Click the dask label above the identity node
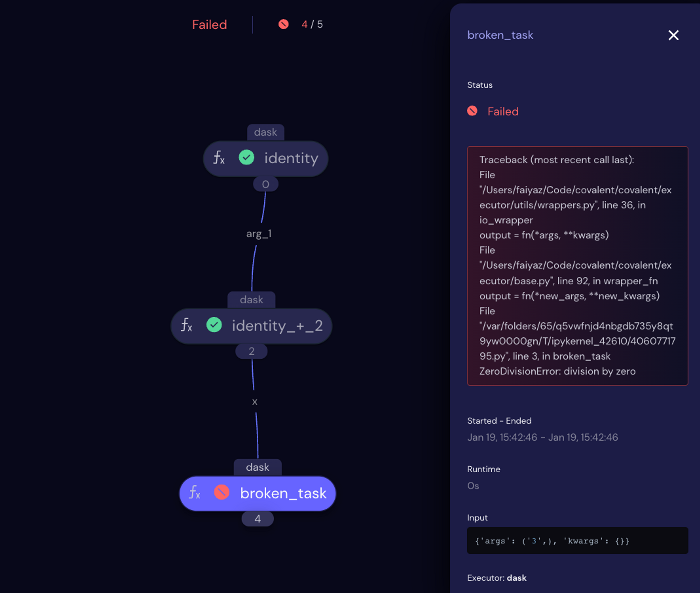 (265, 132)
